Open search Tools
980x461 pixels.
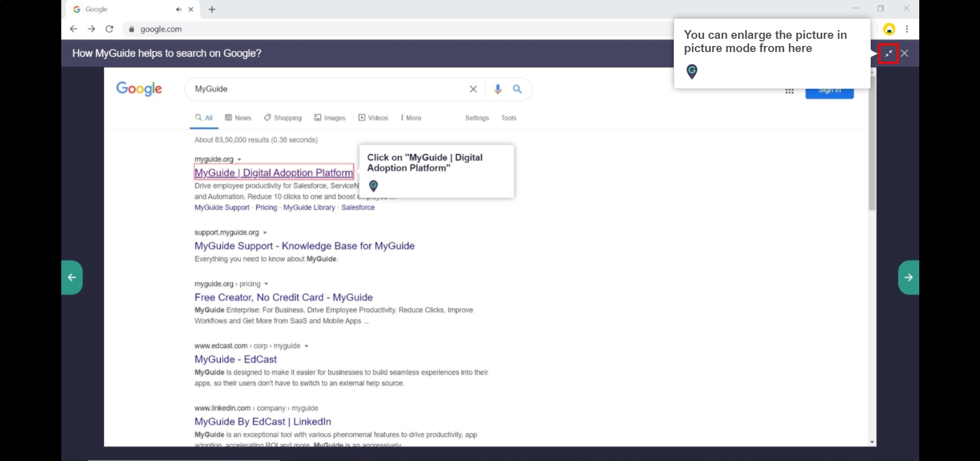508,118
